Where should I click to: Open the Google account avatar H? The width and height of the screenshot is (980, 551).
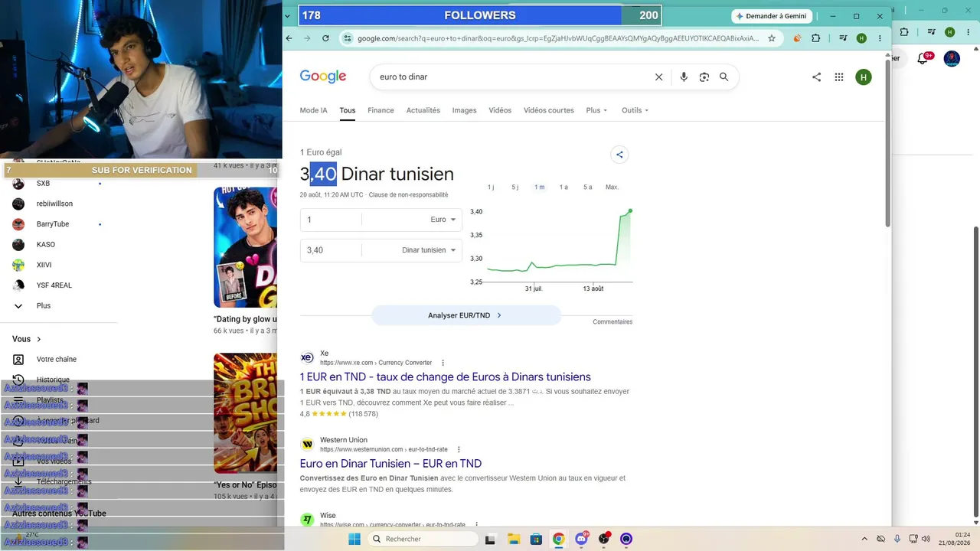864,77
